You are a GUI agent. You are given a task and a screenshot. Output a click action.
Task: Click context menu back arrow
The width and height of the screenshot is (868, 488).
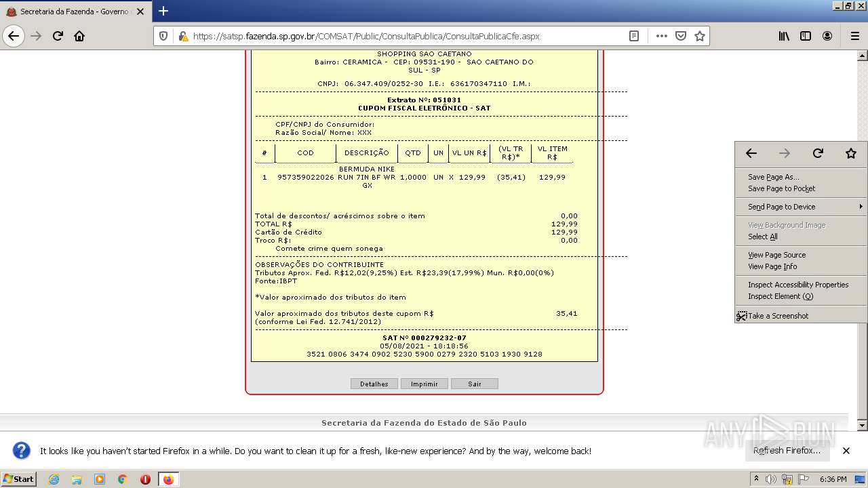pyautogui.click(x=751, y=154)
